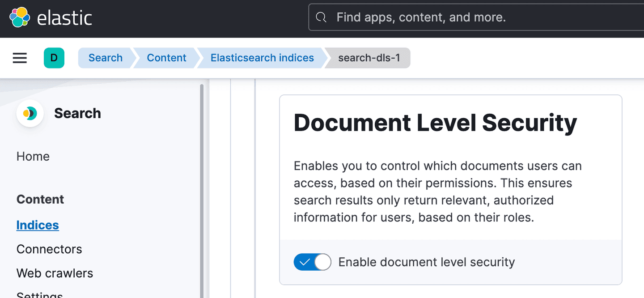Viewport: 644px width, 298px height.
Task: Click the green D space avatar
Action: click(54, 58)
